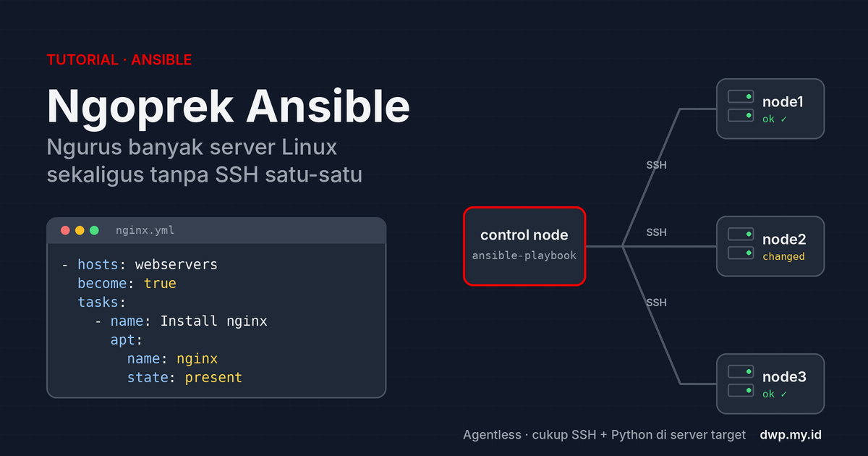
Task: Click the red dot in nginx.yml window
Action: pyautogui.click(x=65, y=230)
